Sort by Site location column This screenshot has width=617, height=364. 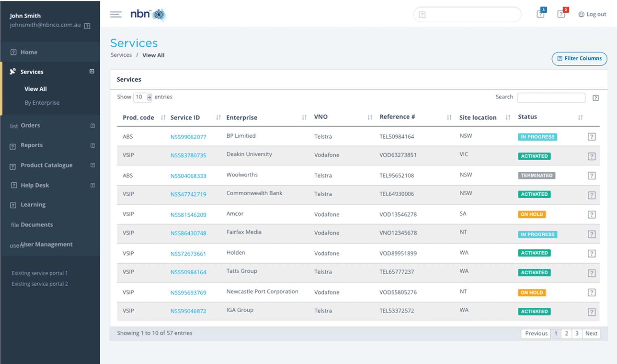point(508,117)
